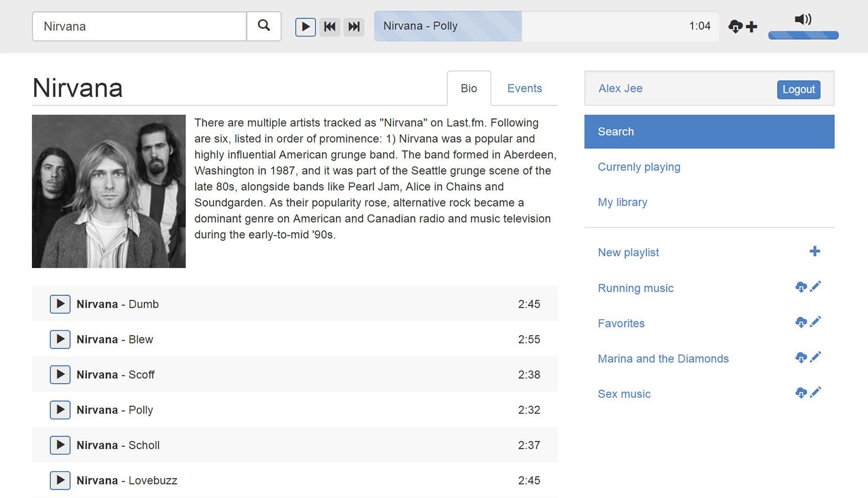Image resolution: width=868 pixels, height=498 pixels.
Task: Play Nirvana - Lovebuzz
Action: pos(60,480)
